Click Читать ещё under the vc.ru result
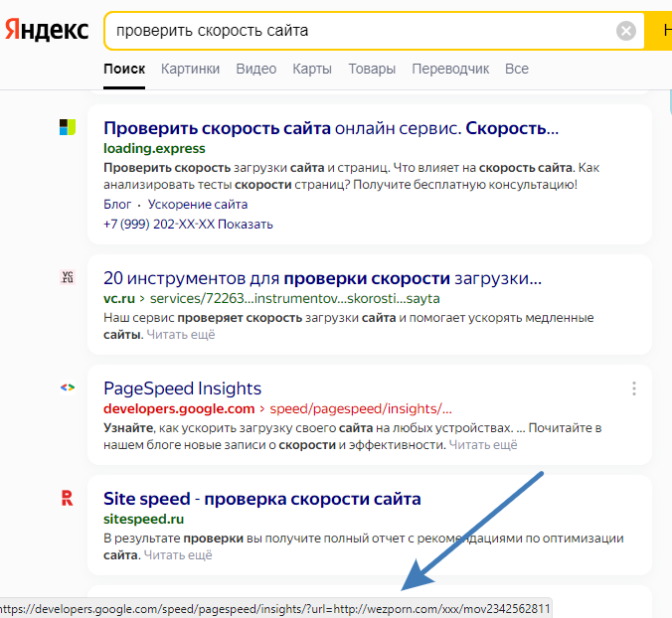672x618 pixels. tap(181, 335)
